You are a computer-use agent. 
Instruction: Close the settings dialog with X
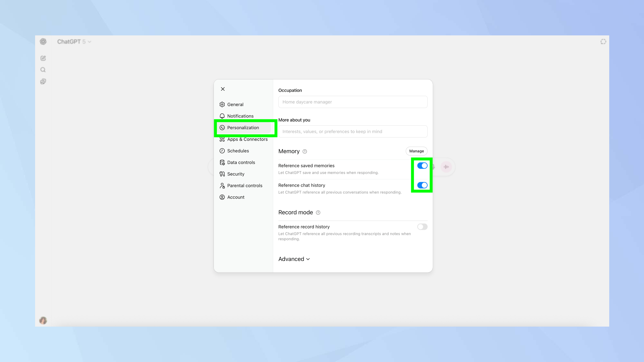[223, 89]
